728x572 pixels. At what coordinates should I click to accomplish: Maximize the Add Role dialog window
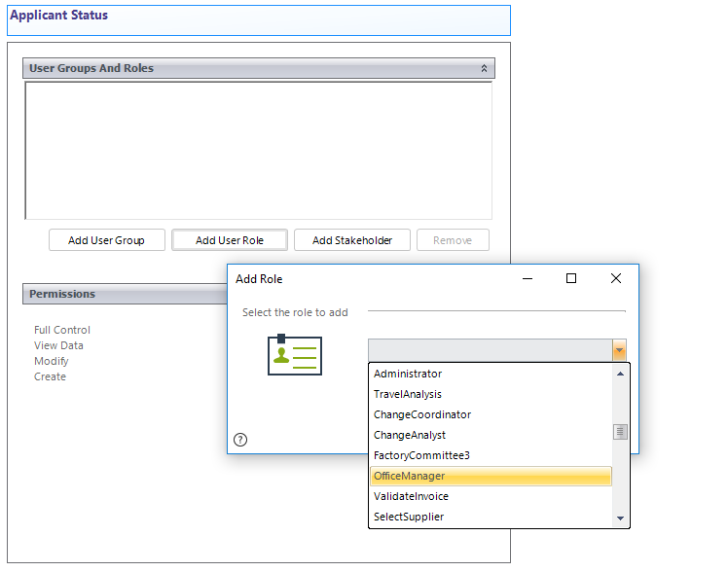[x=571, y=278]
